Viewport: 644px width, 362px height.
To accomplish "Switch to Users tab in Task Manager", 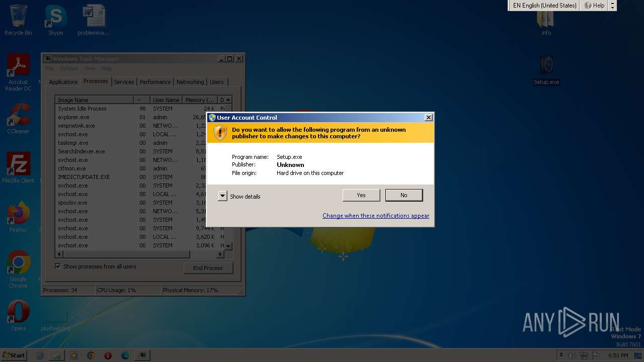I will pyautogui.click(x=217, y=82).
